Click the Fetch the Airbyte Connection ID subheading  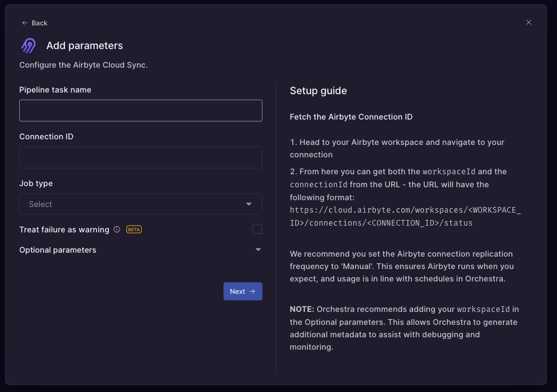[351, 117]
